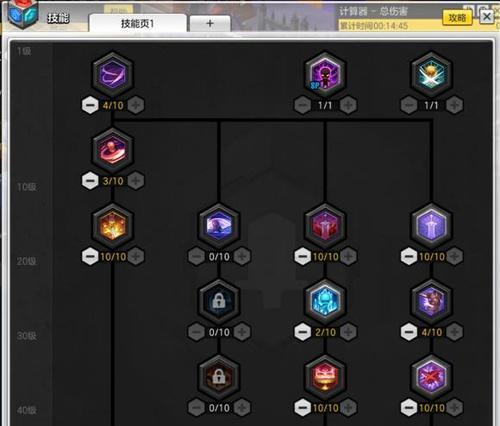This screenshot has width=500, height=426.
Task: Click the red sword skill icon
Action: pyautogui.click(x=325, y=225)
